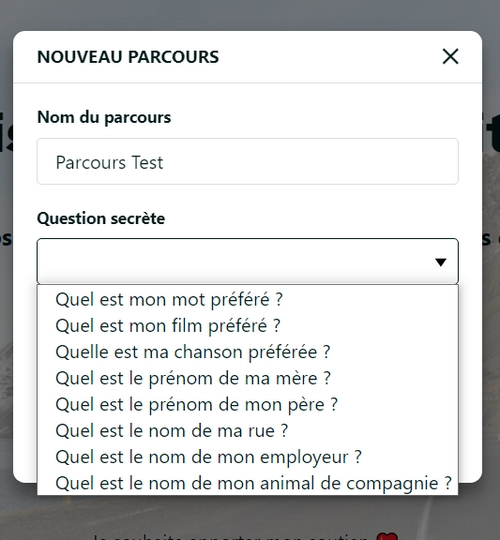Click the dimmed backdrop above the dialog
500x540 pixels.
250,14
